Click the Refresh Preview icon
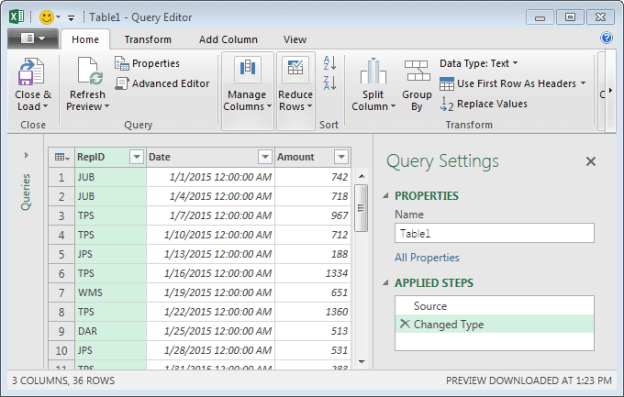624x397 pixels. tap(90, 72)
